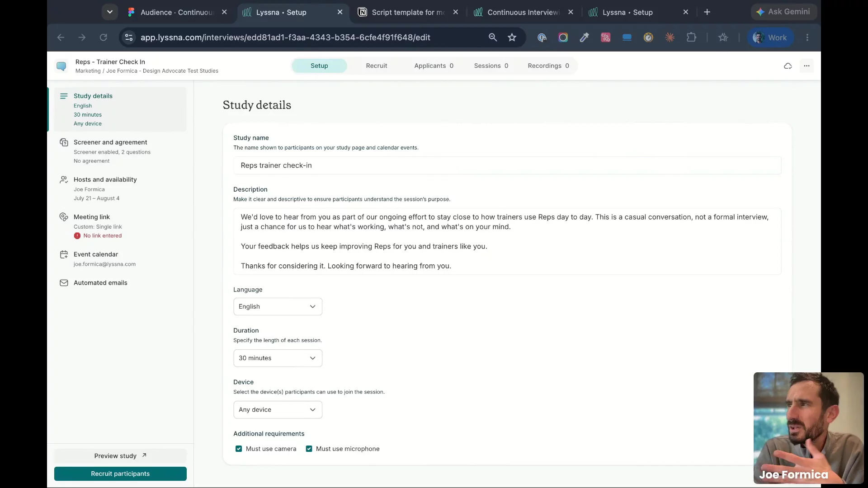Screen dimensions: 868x488
Task: Click July 21 – August 4 date range
Action: point(96,198)
